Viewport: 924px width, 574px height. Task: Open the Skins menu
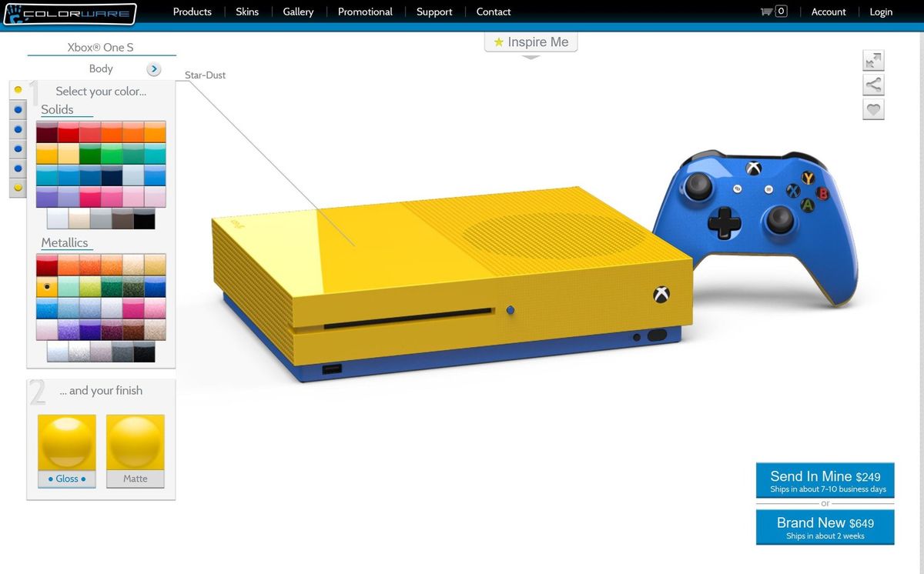247,12
